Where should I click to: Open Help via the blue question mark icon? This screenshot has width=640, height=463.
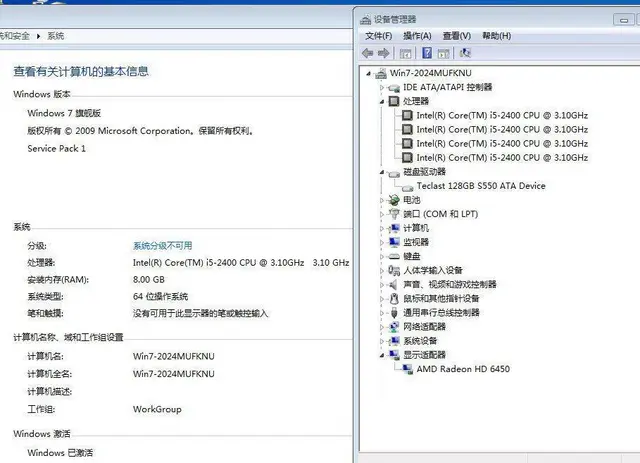[x=427, y=53]
